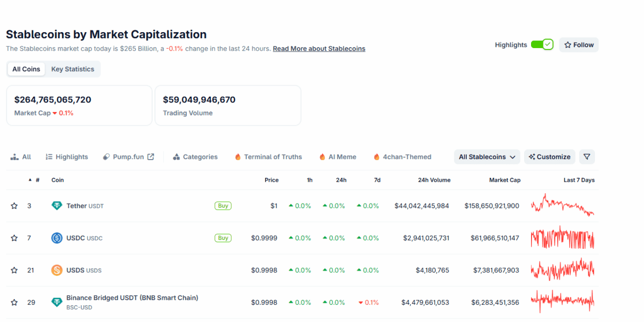The height and width of the screenshot is (322, 644).
Task: Open the Pump.fun tab
Action: (x=129, y=157)
